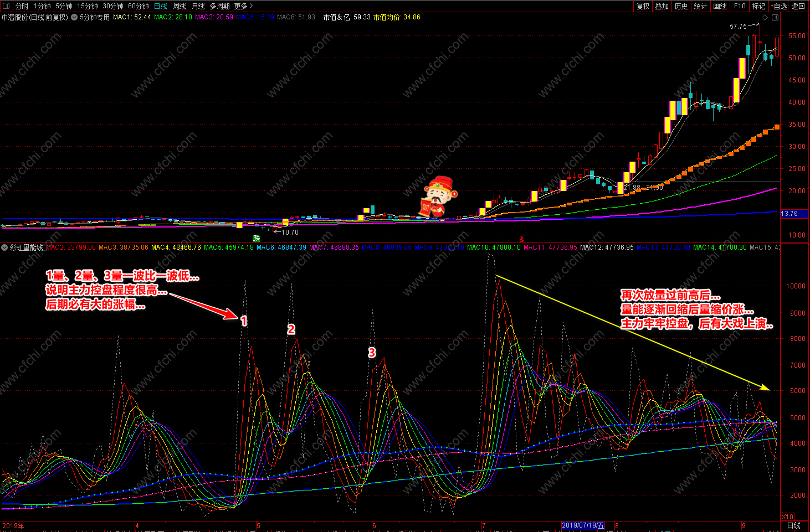
Task: Open the 统计 statistics button
Action: click(x=701, y=6)
